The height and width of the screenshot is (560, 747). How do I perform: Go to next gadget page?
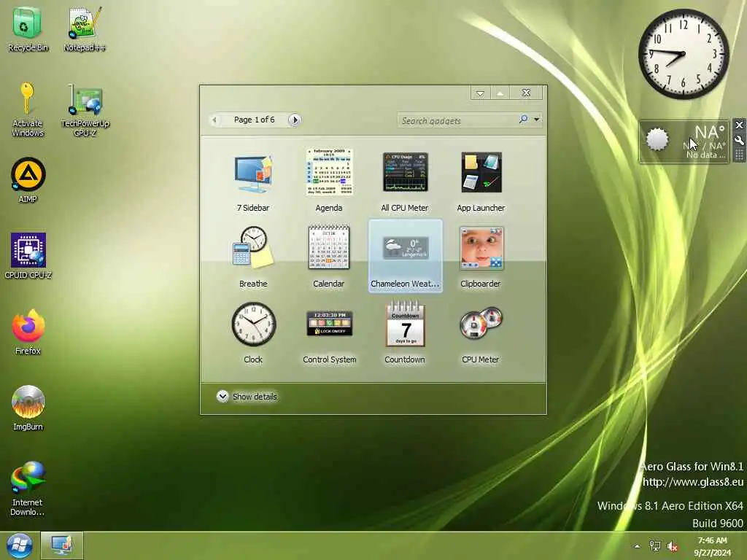pyautogui.click(x=295, y=120)
